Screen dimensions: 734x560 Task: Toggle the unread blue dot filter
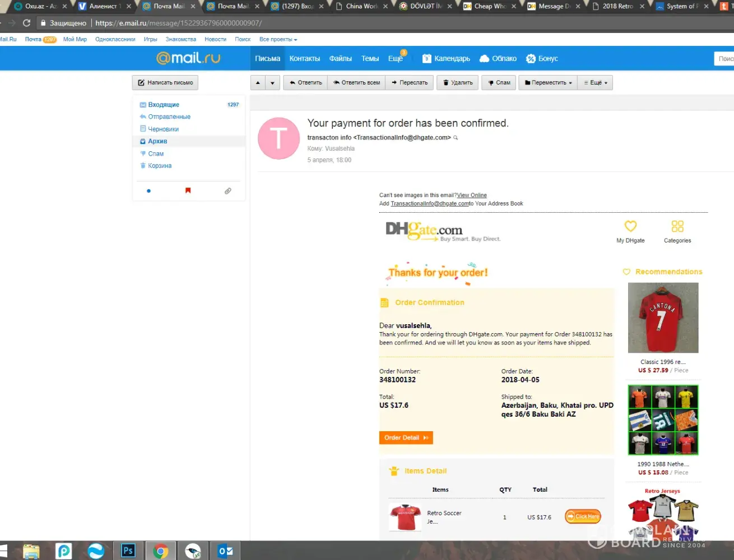(148, 191)
